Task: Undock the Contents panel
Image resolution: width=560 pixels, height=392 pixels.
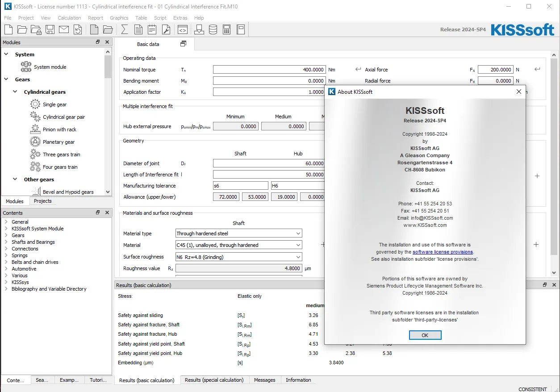Action: click(x=98, y=213)
